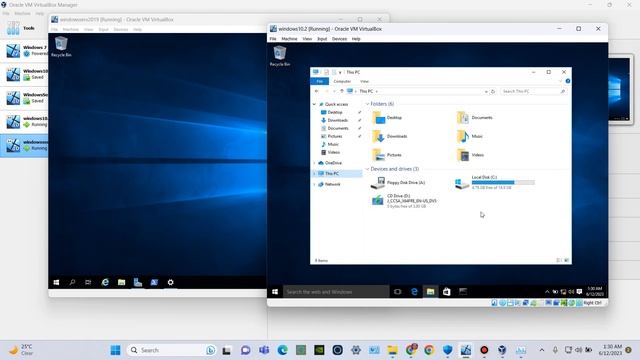The image size is (640, 360).
Task: Select Network in navigation pane
Action: tap(332, 184)
